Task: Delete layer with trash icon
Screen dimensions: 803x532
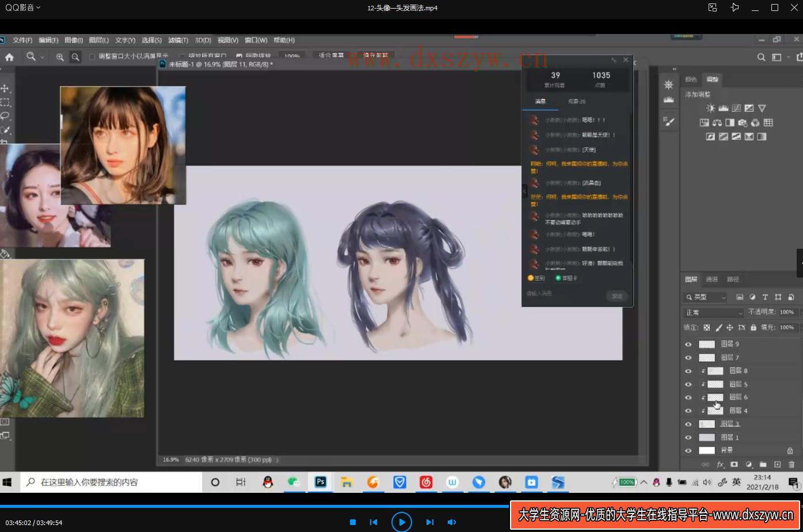Action: [791, 464]
